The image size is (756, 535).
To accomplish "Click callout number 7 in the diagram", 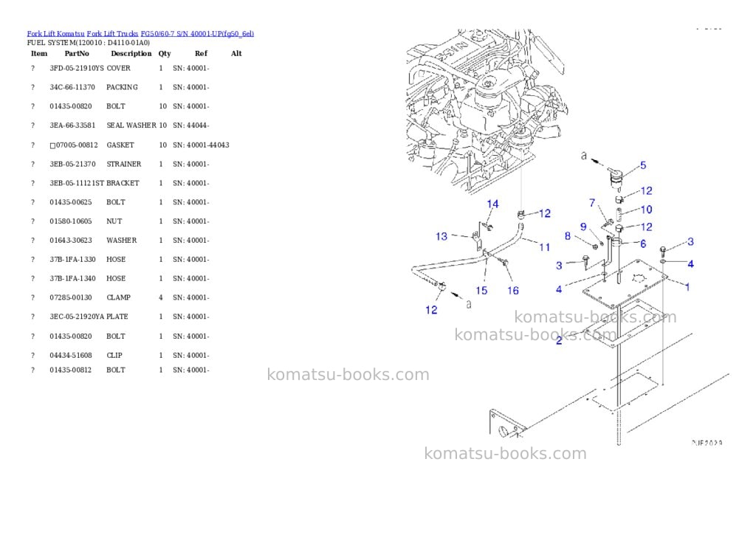I will coord(592,203).
